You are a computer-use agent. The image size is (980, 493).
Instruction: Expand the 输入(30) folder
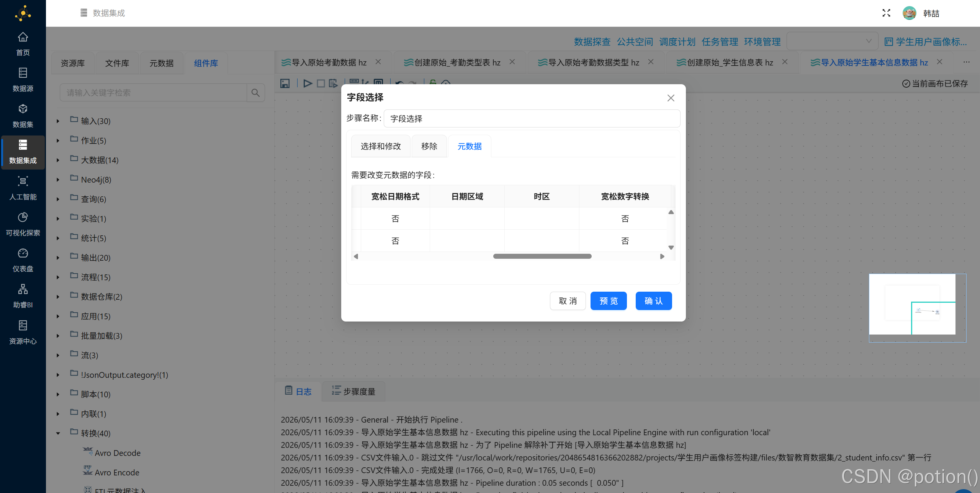pos(58,121)
